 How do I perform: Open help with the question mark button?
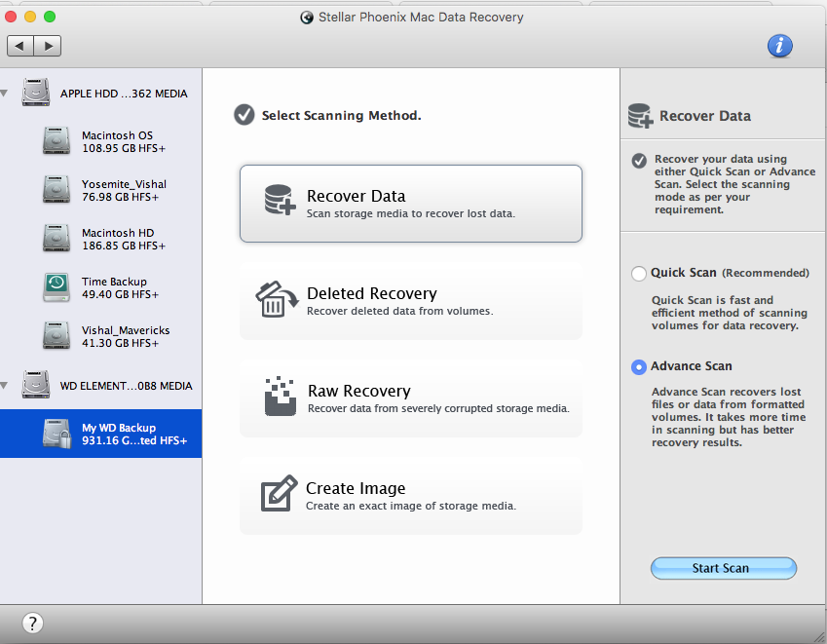pos(32,623)
